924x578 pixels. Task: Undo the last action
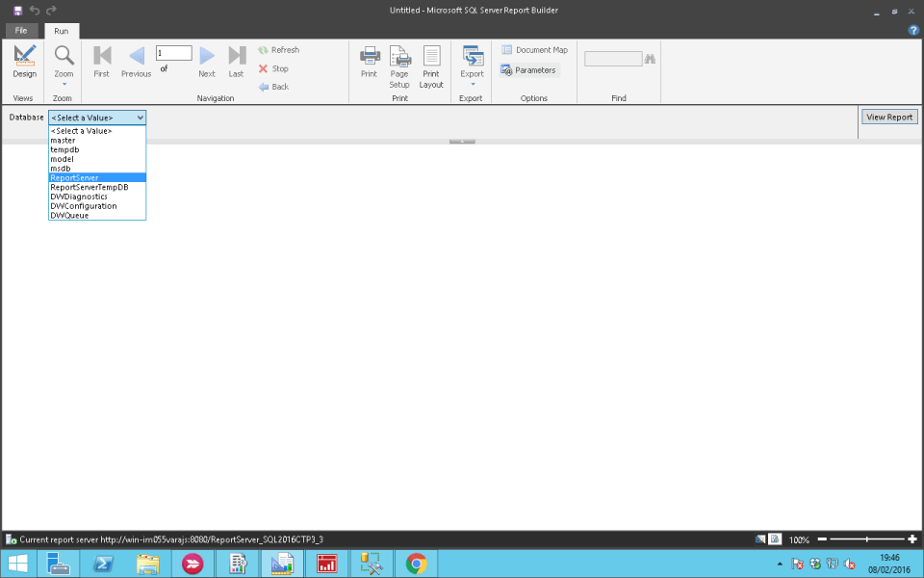(35, 10)
